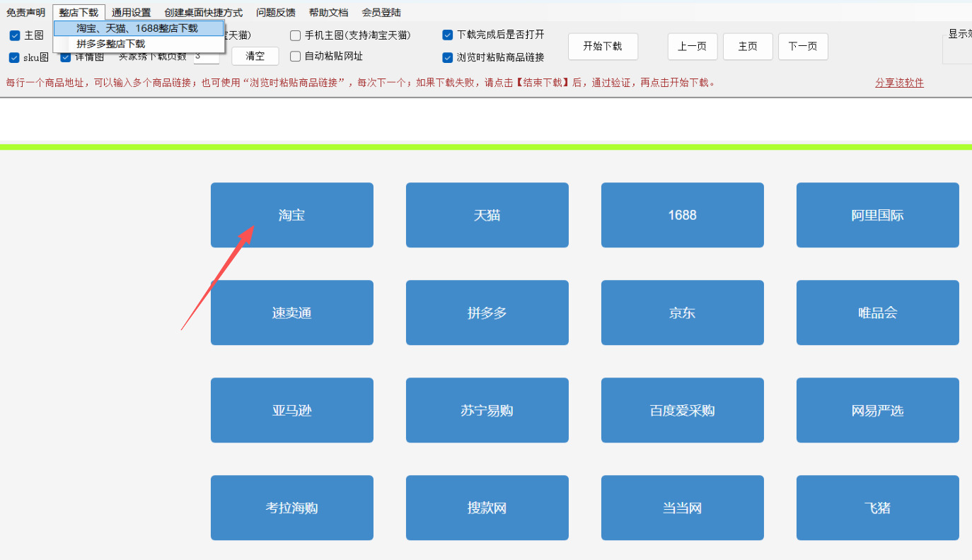Click the white product URL input area
The width and height of the screenshot is (972, 560).
coord(486,121)
